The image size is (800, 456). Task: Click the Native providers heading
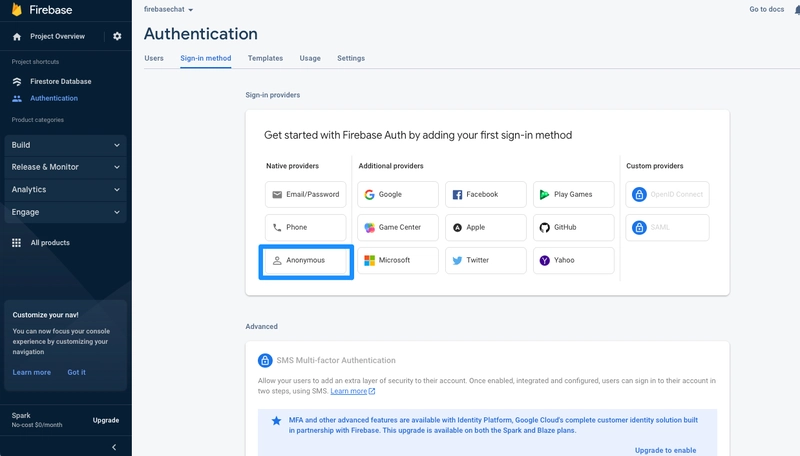pyautogui.click(x=292, y=166)
